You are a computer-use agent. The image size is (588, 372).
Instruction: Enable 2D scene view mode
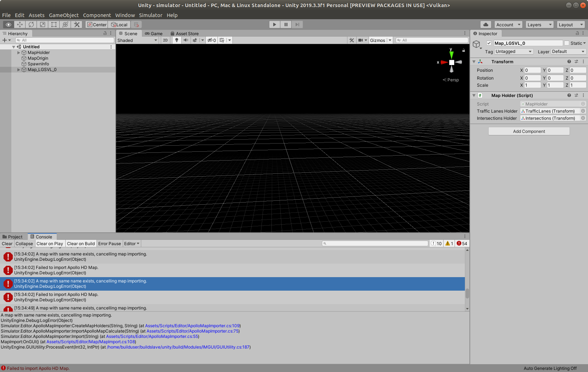pos(165,40)
